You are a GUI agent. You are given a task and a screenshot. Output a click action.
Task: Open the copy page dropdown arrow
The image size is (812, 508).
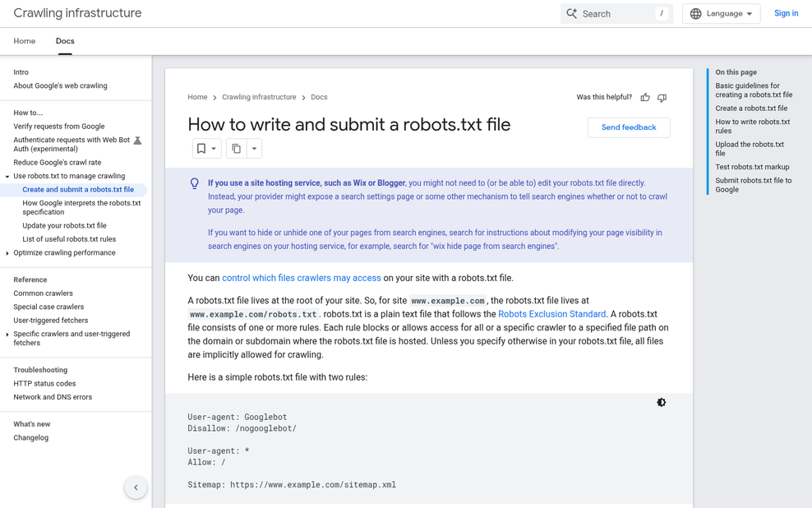tap(254, 149)
